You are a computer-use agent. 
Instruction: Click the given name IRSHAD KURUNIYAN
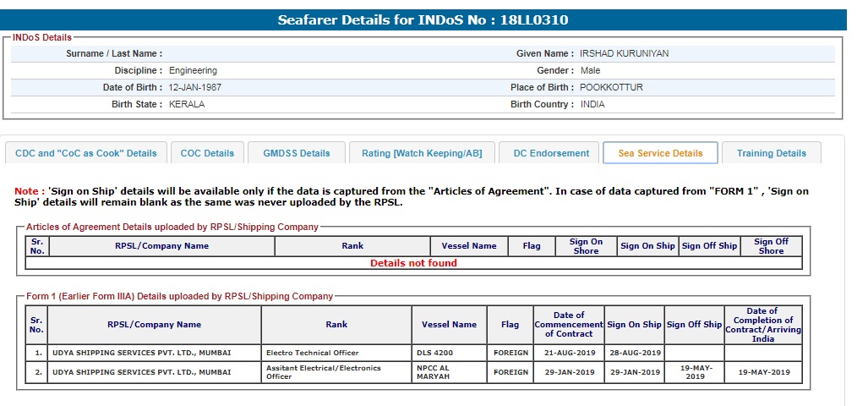coord(624,53)
